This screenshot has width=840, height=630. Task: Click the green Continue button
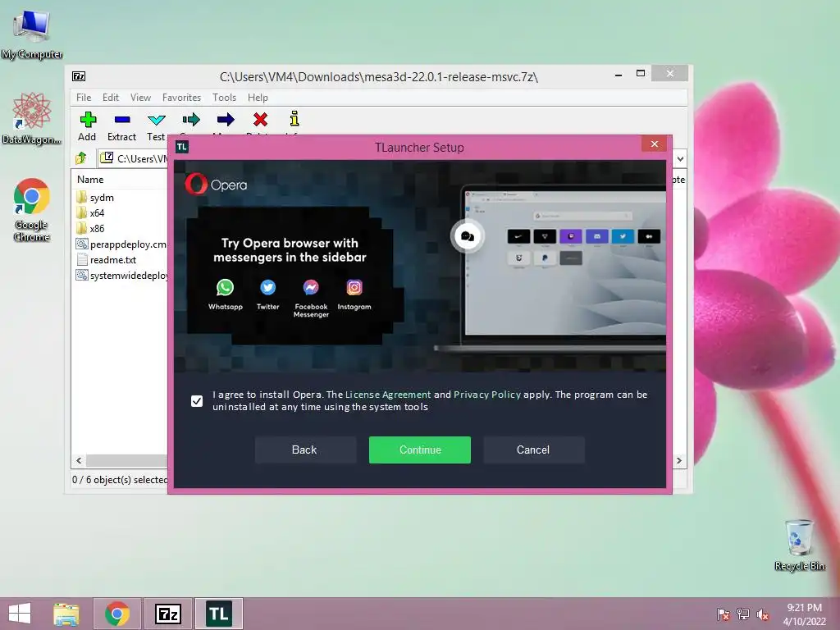pyautogui.click(x=420, y=450)
